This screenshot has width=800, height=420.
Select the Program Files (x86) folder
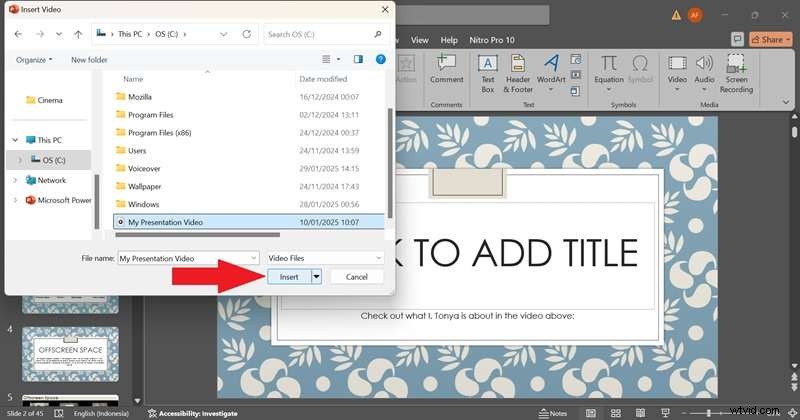click(248, 133)
